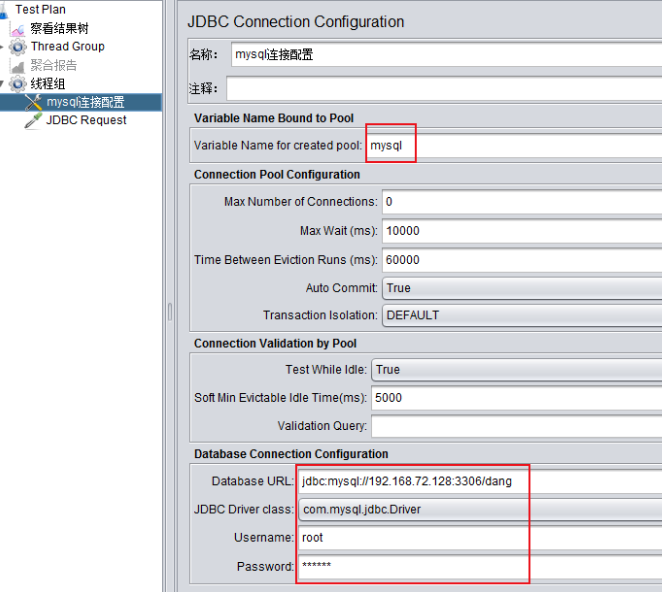Click the mysql连接配置 wrench icon
The width and height of the screenshot is (662, 592).
(33, 102)
